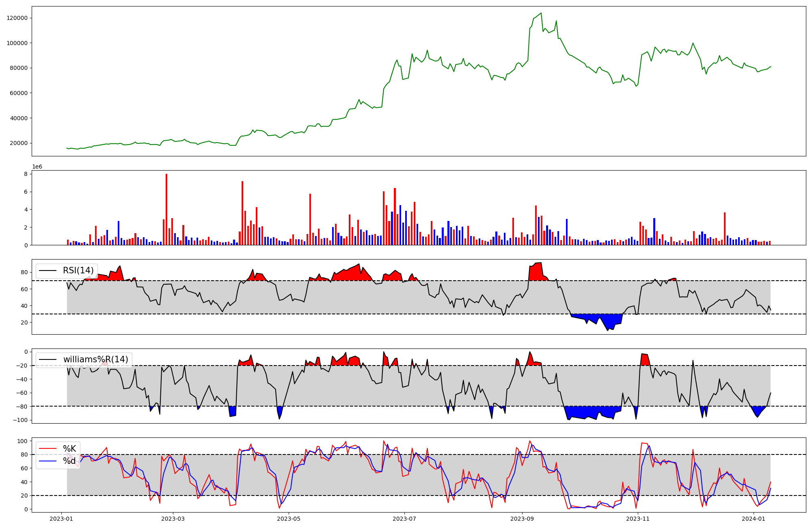The width and height of the screenshot is (812, 528).
Task: Click the 1e6 volume scale label
Action: click(37, 167)
